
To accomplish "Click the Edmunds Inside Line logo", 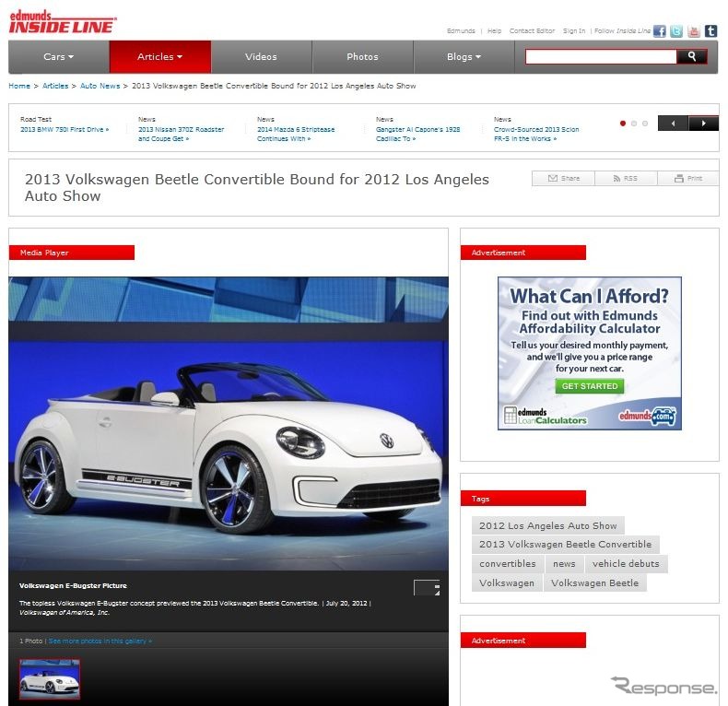I will (x=63, y=22).
